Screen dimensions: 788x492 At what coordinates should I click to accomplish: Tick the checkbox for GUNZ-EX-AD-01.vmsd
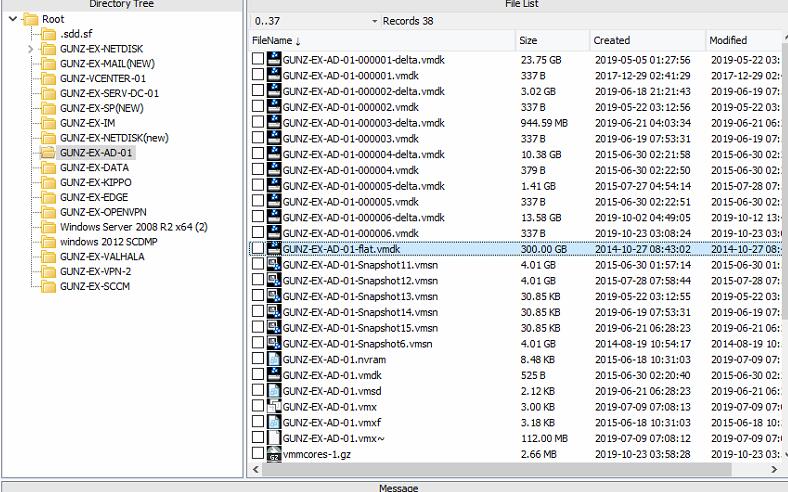click(258, 391)
